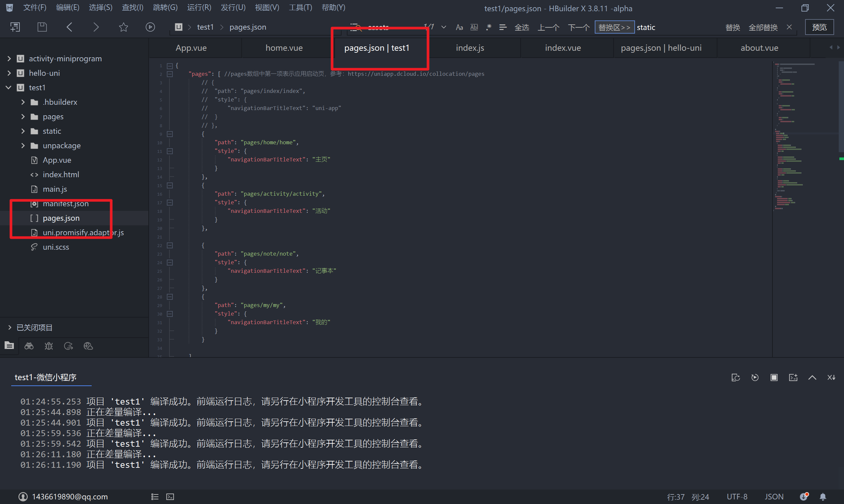Stop the running test1 console

tap(774, 378)
